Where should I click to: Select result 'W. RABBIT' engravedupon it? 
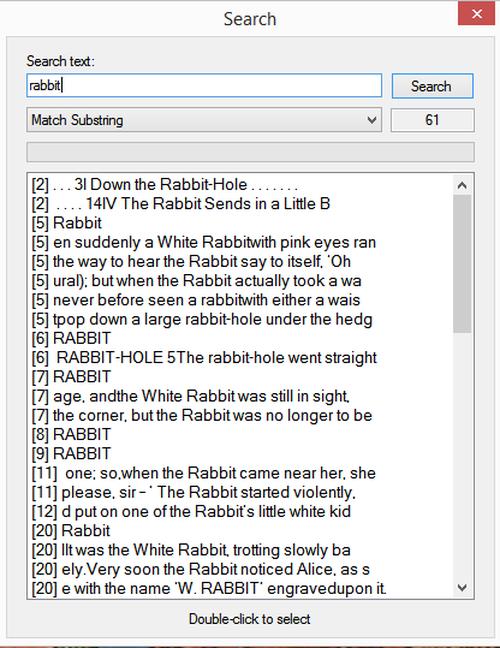pos(209,588)
